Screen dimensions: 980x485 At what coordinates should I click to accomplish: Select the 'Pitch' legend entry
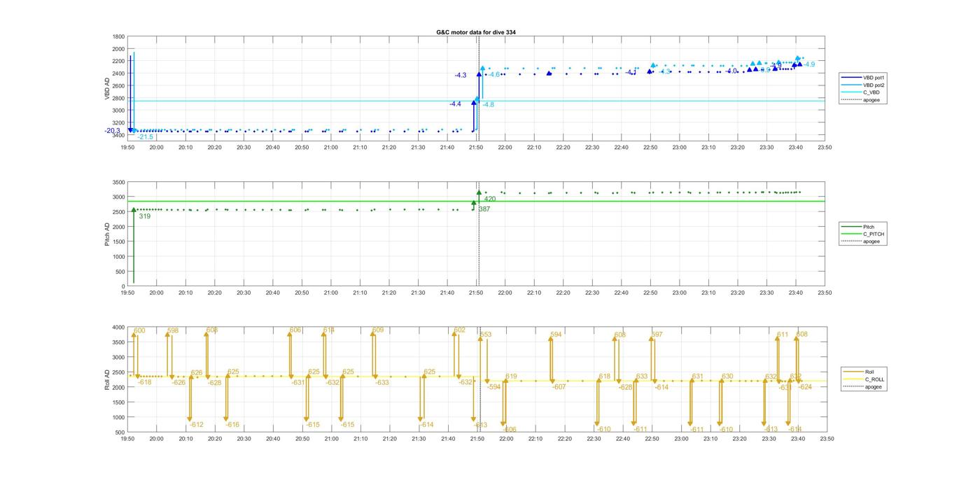[868, 227]
